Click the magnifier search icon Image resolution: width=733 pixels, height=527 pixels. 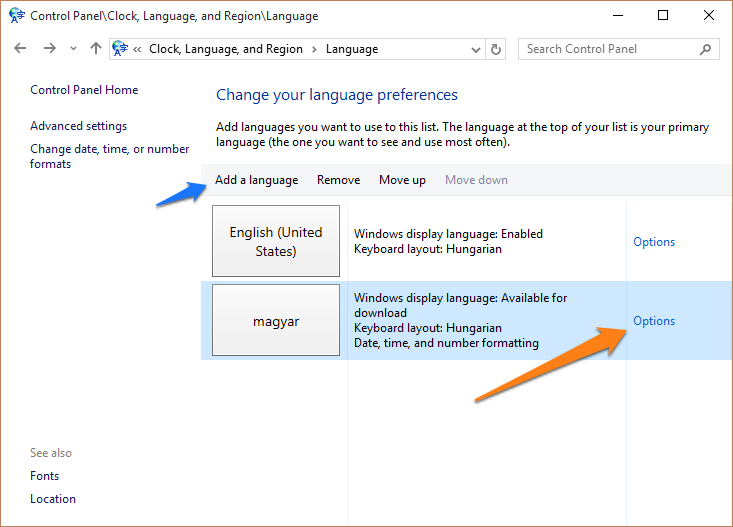point(705,49)
